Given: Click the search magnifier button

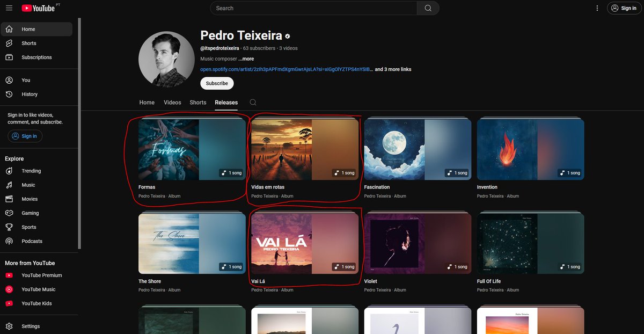Looking at the screenshot, I should point(428,8).
